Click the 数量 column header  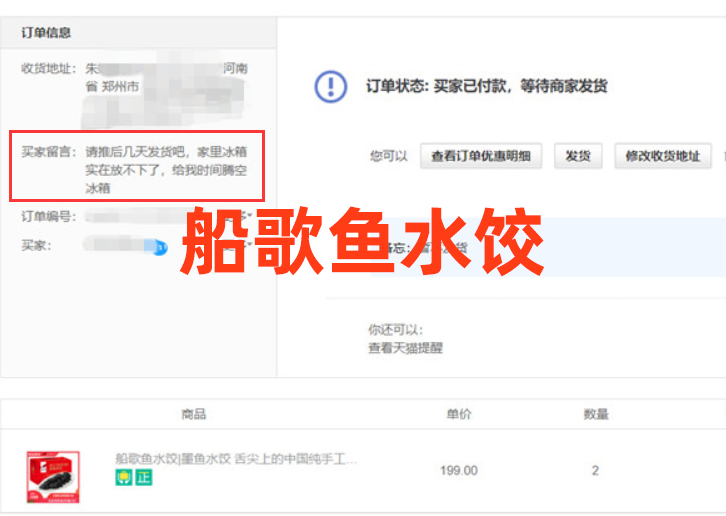coord(596,414)
